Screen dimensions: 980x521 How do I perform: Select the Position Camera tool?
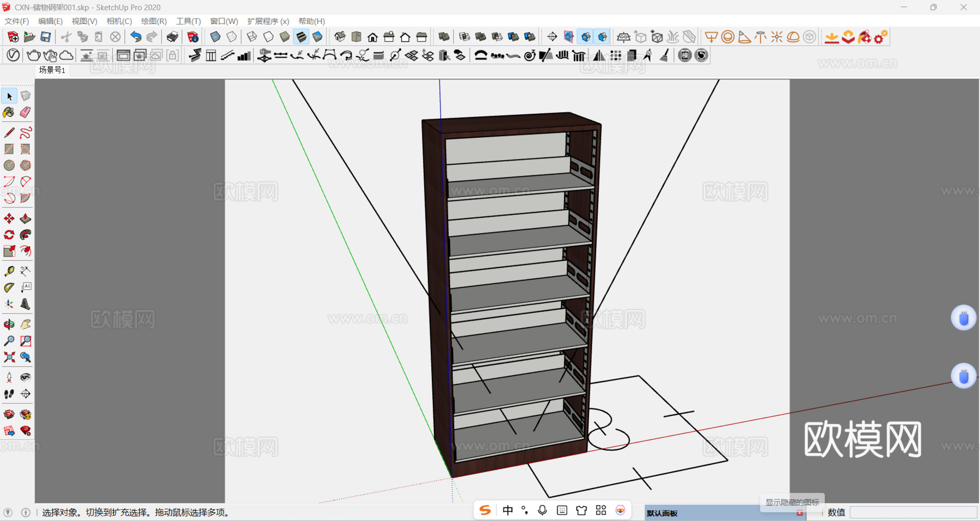[9, 377]
